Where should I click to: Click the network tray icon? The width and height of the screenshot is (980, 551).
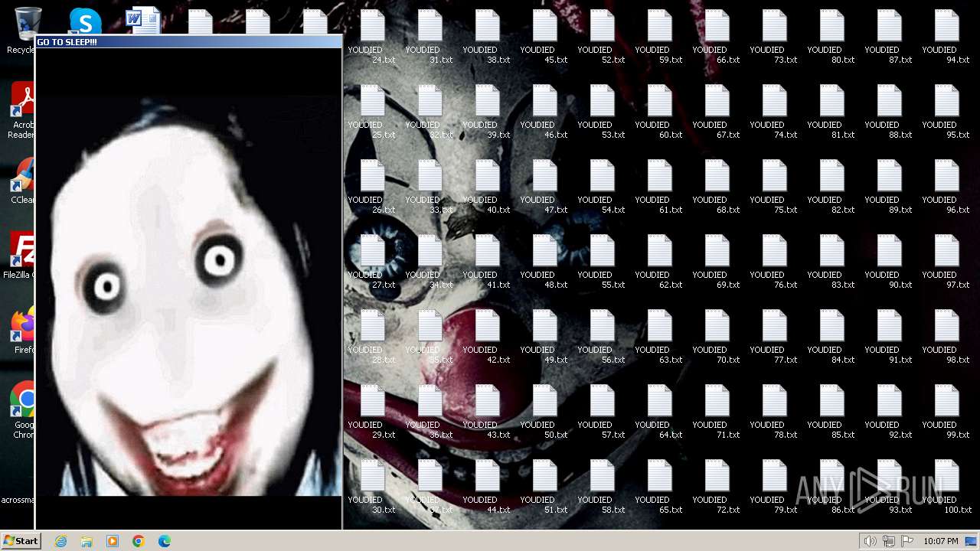(889, 541)
